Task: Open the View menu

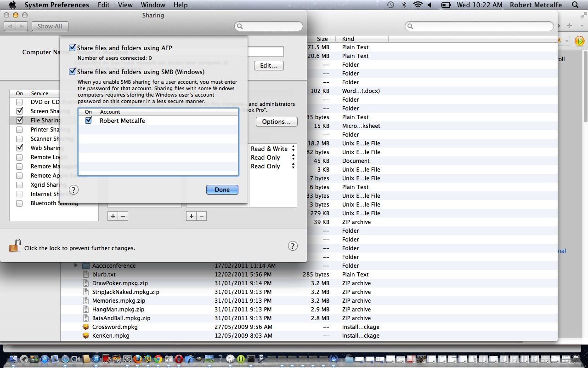Action: pyautogui.click(x=125, y=5)
